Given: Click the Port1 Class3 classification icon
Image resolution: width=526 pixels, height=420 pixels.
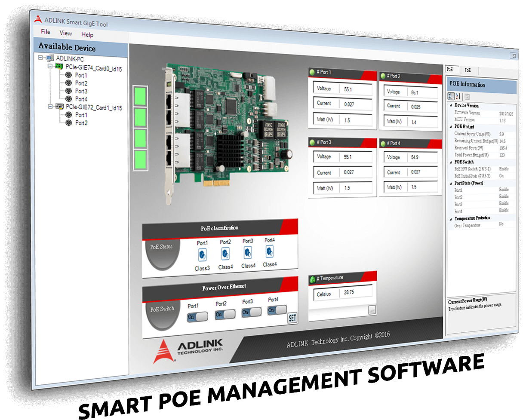Looking at the screenshot, I should [203, 256].
